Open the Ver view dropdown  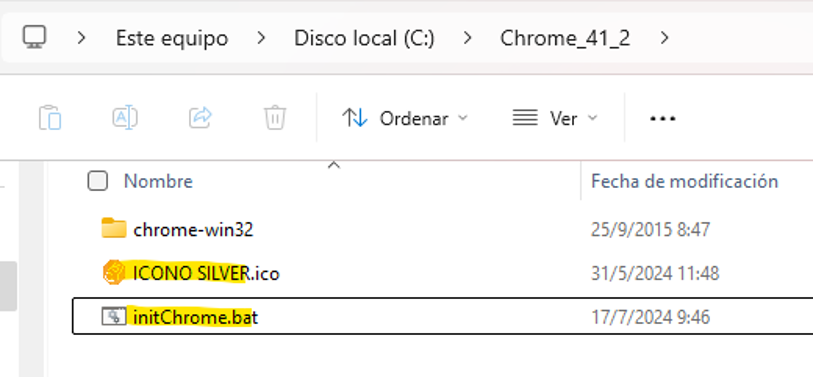[555, 118]
